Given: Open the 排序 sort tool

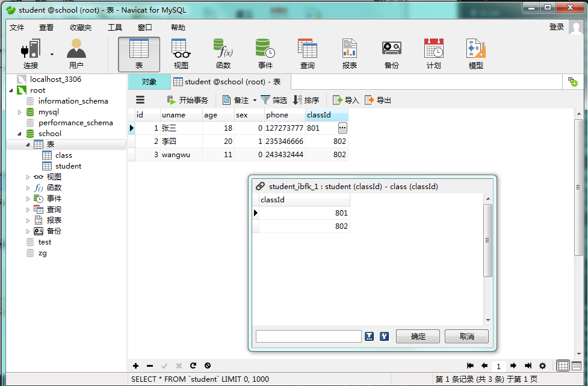Looking at the screenshot, I should click(306, 100).
